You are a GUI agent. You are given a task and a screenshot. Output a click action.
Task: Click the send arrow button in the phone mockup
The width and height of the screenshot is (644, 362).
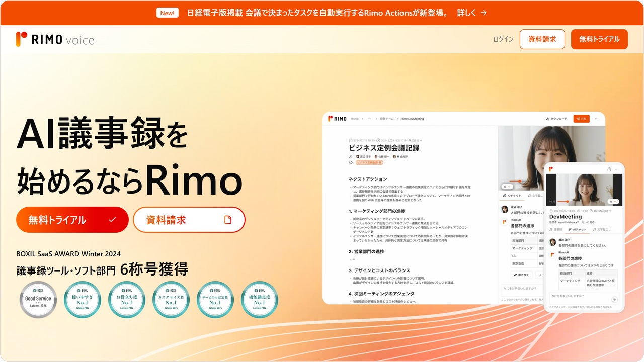[x=614, y=299]
